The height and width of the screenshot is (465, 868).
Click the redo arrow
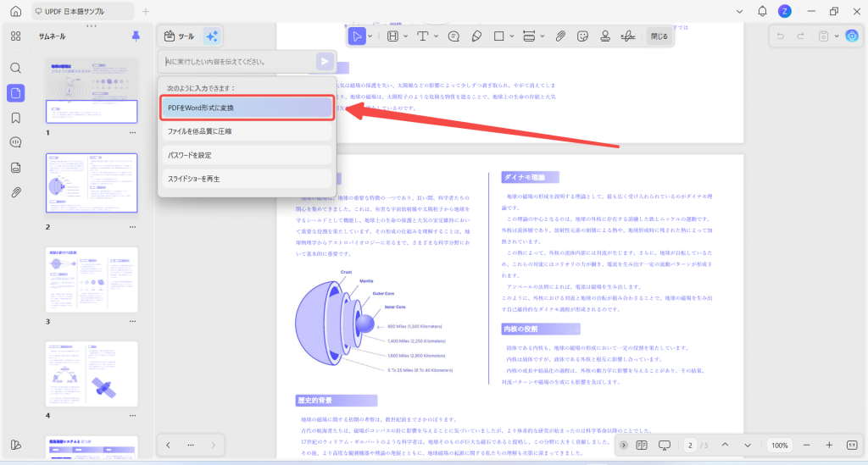coord(800,36)
